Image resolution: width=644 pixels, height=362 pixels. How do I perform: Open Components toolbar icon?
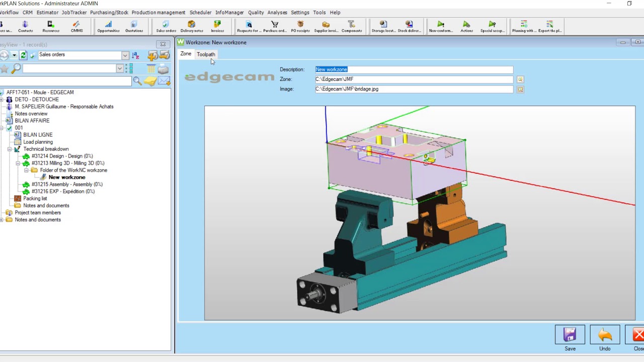click(352, 27)
